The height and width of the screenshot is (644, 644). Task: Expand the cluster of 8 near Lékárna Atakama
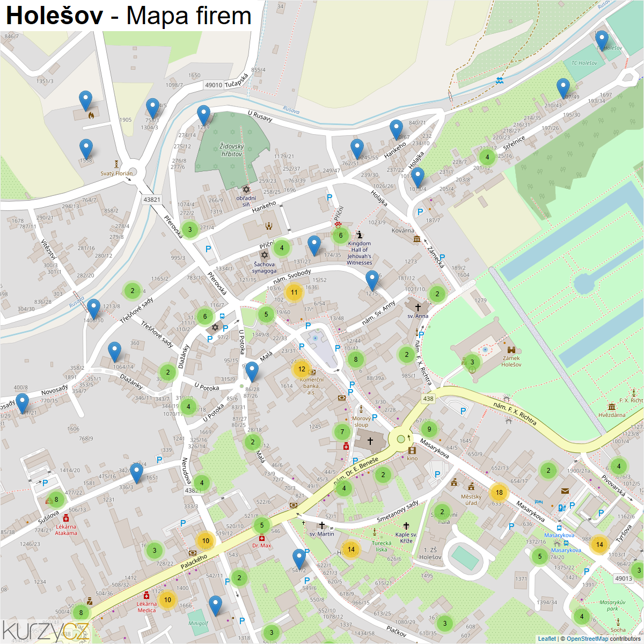click(x=56, y=499)
